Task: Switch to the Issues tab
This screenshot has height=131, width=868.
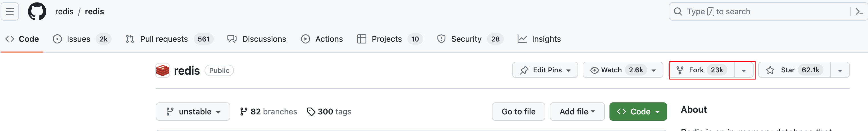Action: pyautogui.click(x=78, y=39)
